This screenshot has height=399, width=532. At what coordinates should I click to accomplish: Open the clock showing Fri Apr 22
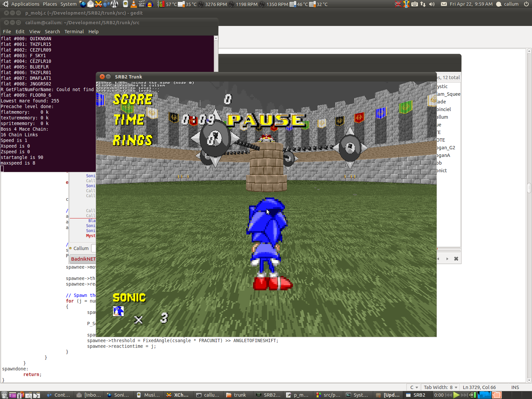[471, 4]
